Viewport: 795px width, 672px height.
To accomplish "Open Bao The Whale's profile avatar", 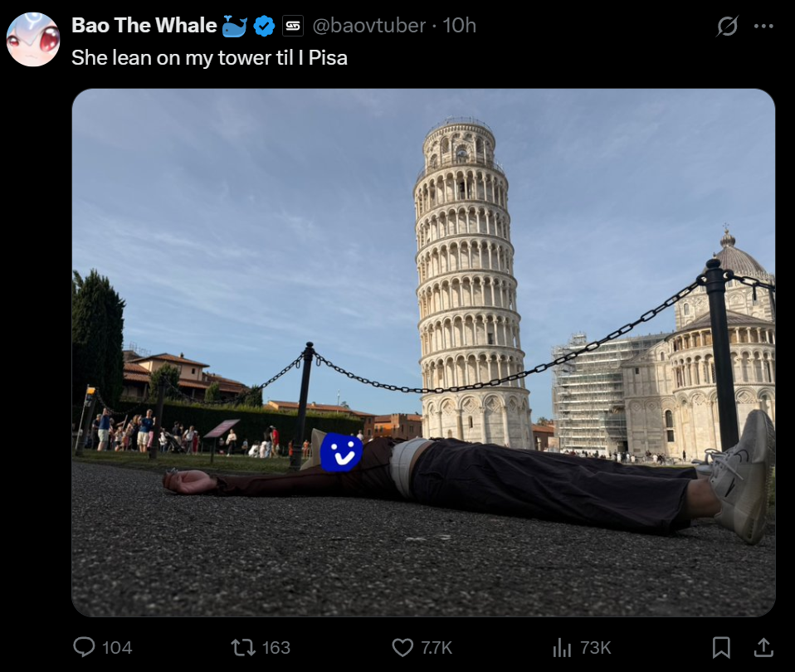I will [x=33, y=40].
